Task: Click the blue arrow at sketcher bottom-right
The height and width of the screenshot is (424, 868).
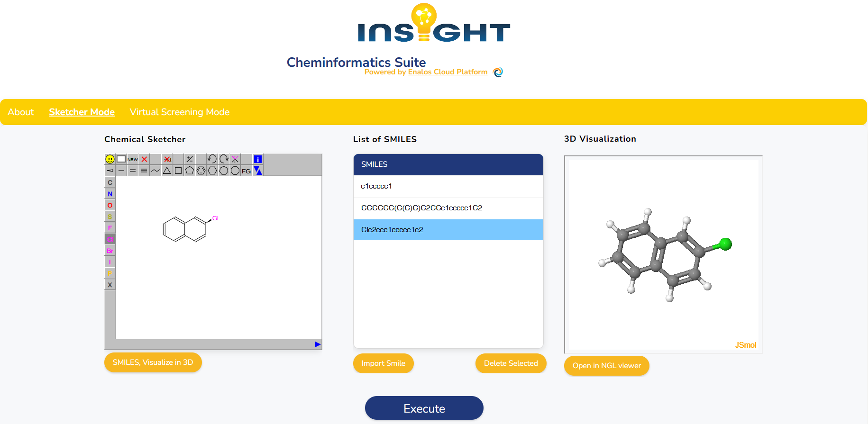Action: (x=318, y=344)
